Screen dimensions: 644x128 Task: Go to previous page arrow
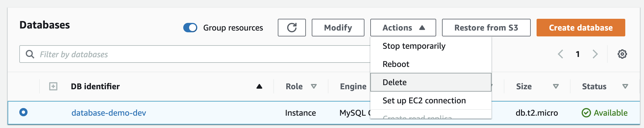[561, 54]
